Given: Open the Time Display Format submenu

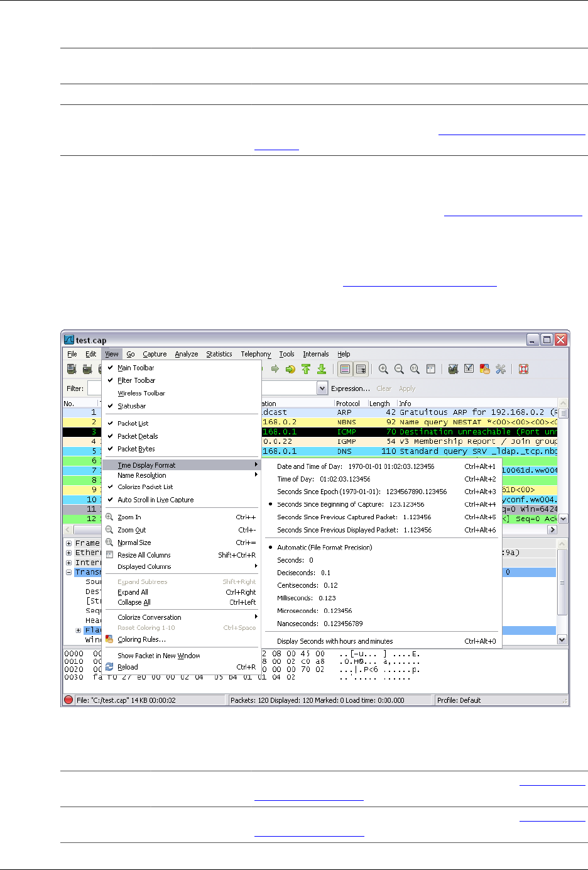Looking at the screenshot, I should coord(181,465).
